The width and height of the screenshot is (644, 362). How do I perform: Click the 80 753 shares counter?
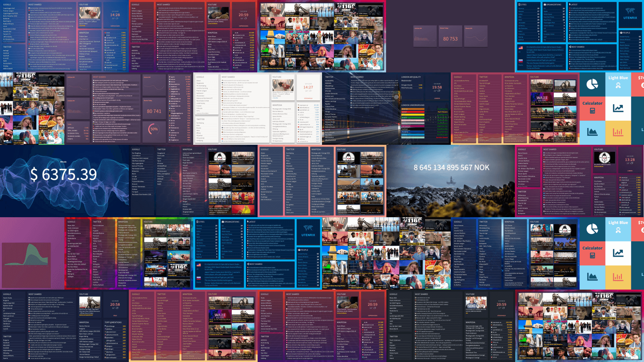coord(450,39)
